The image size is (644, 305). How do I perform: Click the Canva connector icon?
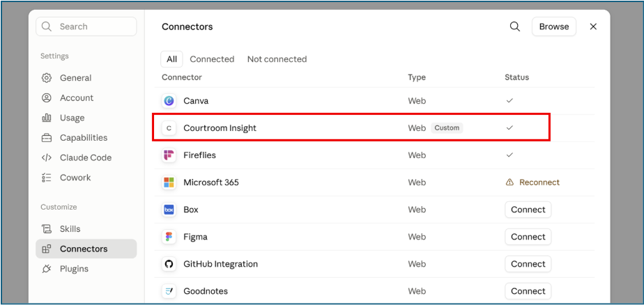point(169,100)
